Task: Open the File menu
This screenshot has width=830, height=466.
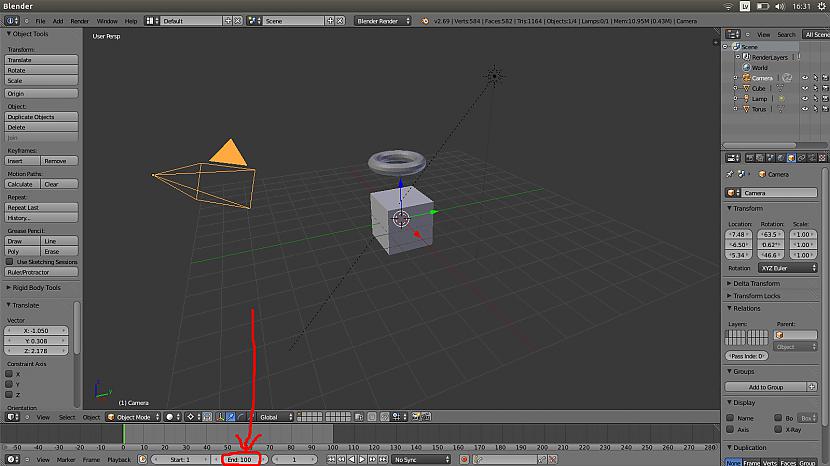Action: click(40, 21)
